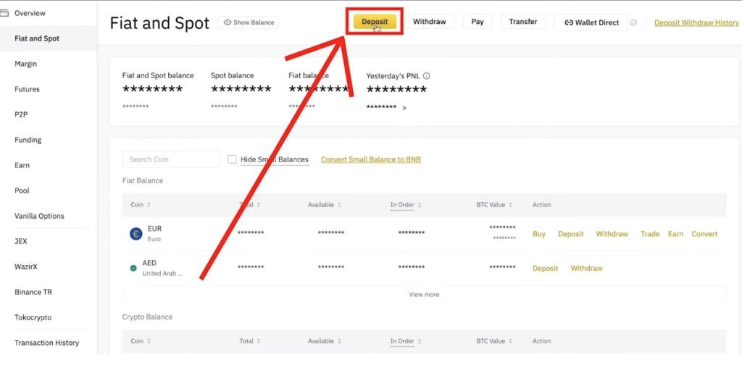Open Wallet Direct

click(x=591, y=22)
